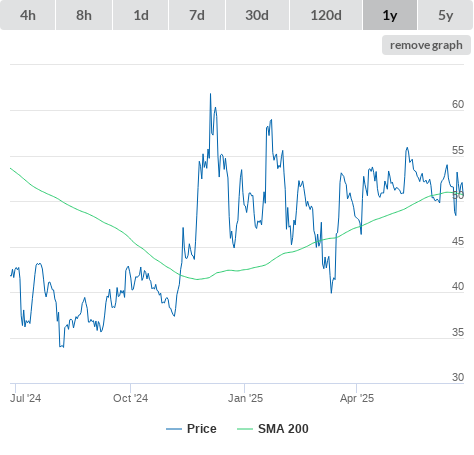474x455 pixels.
Task: Show the 30d chart range
Action: click(257, 15)
